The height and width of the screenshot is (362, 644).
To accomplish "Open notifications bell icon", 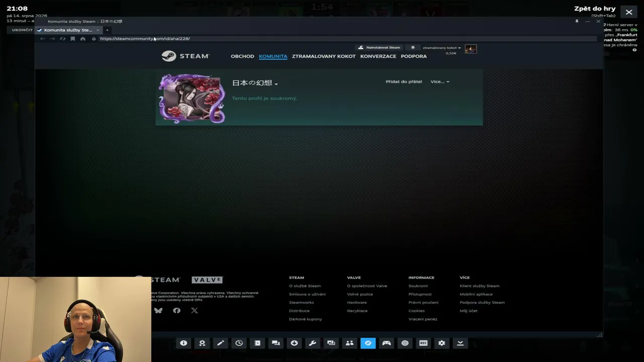I will (413, 48).
